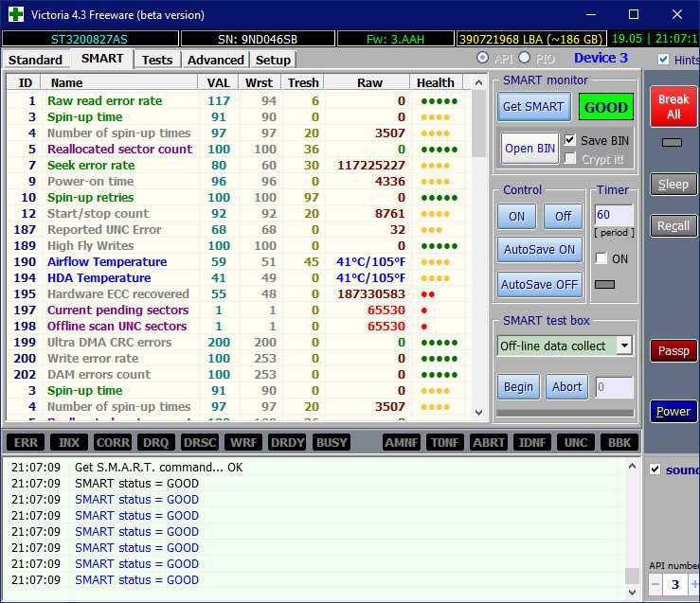Viewport: 700px width, 603px height.
Task: Click the Health column header
Action: (x=436, y=83)
